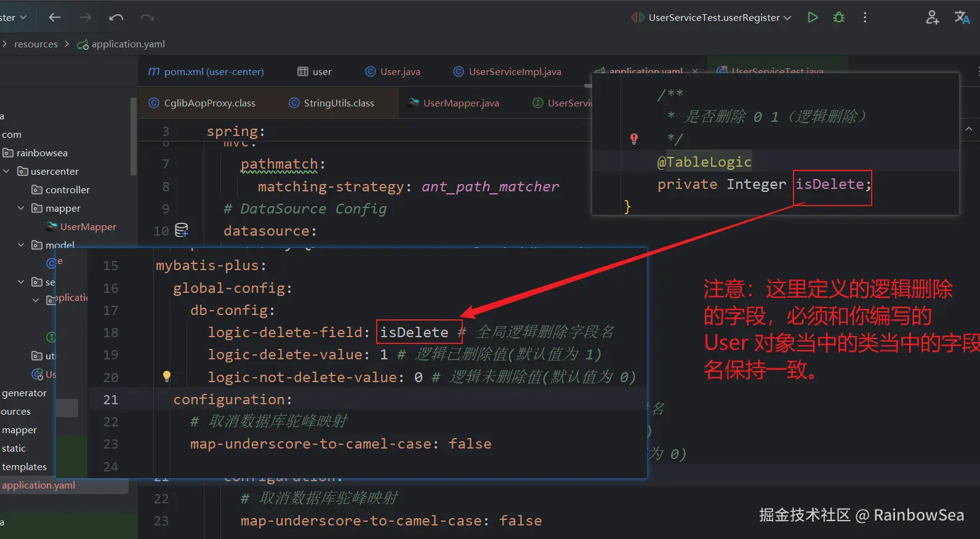Click the red error bulb beside the Javadoc

[634, 138]
